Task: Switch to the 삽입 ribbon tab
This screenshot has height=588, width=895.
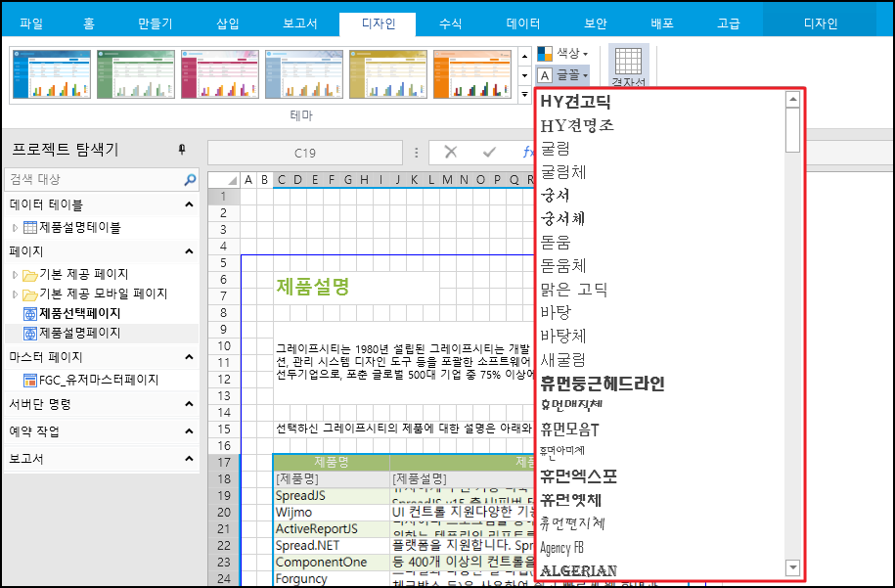Action: click(227, 24)
